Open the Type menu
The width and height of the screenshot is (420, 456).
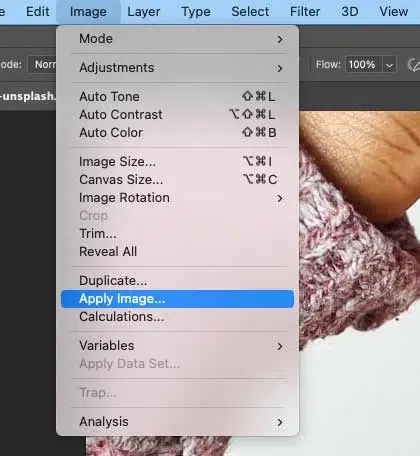pyautogui.click(x=196, y=12)
